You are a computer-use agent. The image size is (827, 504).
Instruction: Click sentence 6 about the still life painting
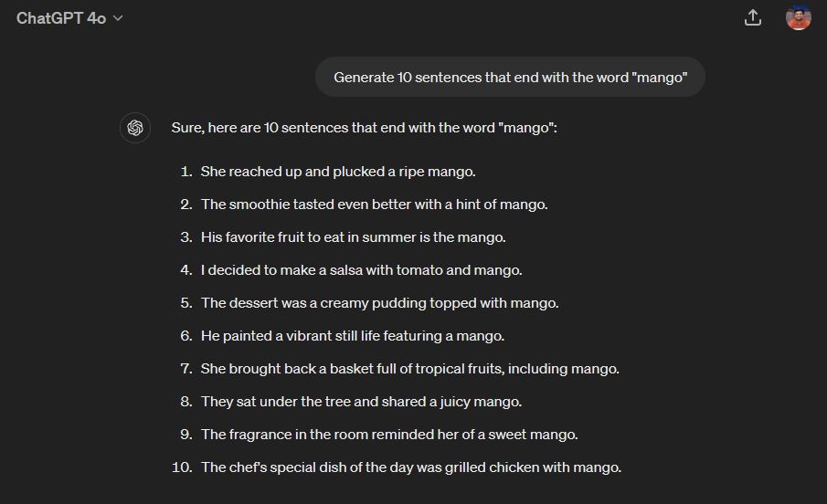[353, 336]
